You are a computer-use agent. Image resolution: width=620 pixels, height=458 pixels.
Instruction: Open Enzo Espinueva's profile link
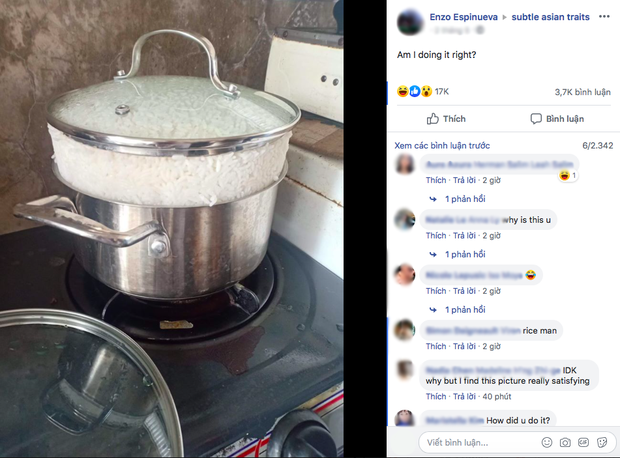click(x=463, y=17)
